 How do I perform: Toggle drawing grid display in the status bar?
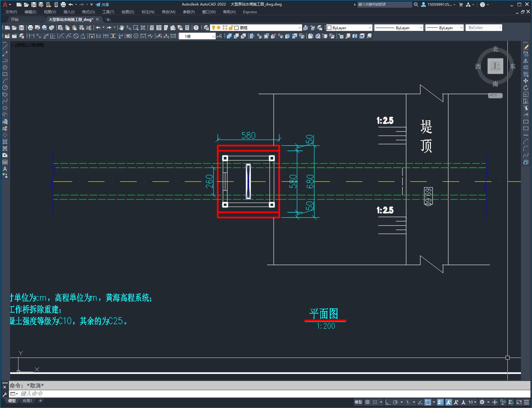pos(368,402)
